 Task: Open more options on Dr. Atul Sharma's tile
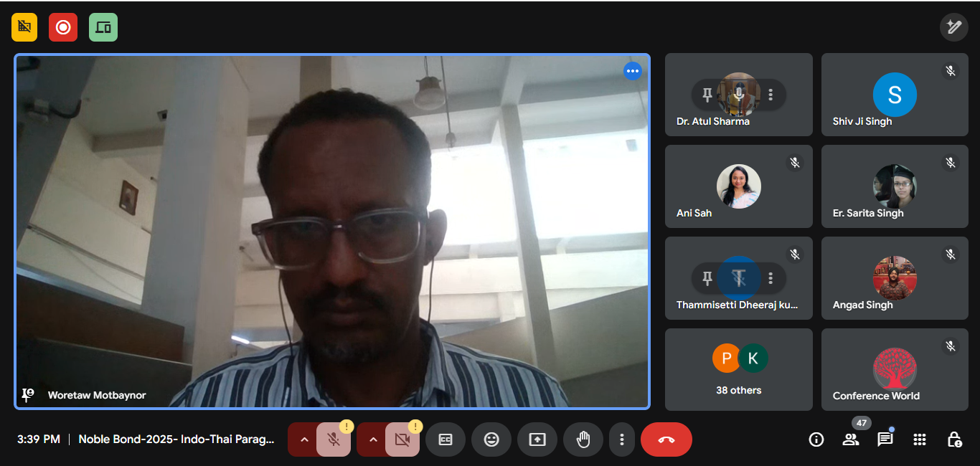coord(771,95)
